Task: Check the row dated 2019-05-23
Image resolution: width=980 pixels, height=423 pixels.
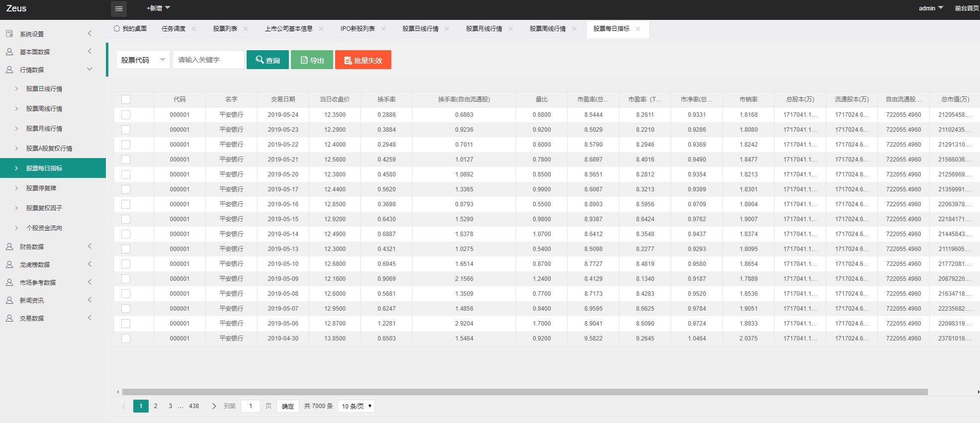Action: point(126,130)
